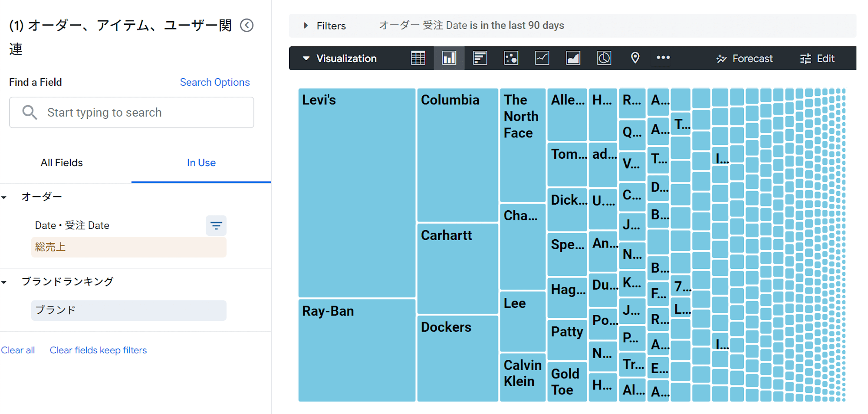Viewport: 868px width, 414px height.
Task: Click the Dockers treemap block
Action: [458, 359]
